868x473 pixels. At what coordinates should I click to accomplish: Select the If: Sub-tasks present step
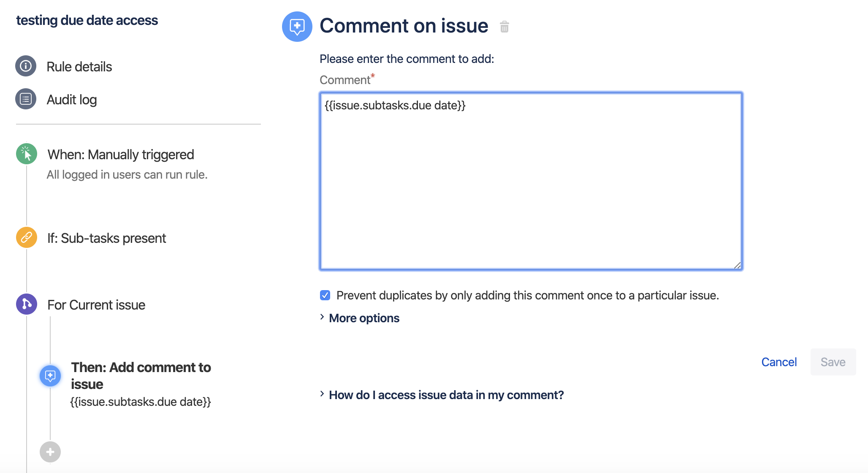point(106,238)
